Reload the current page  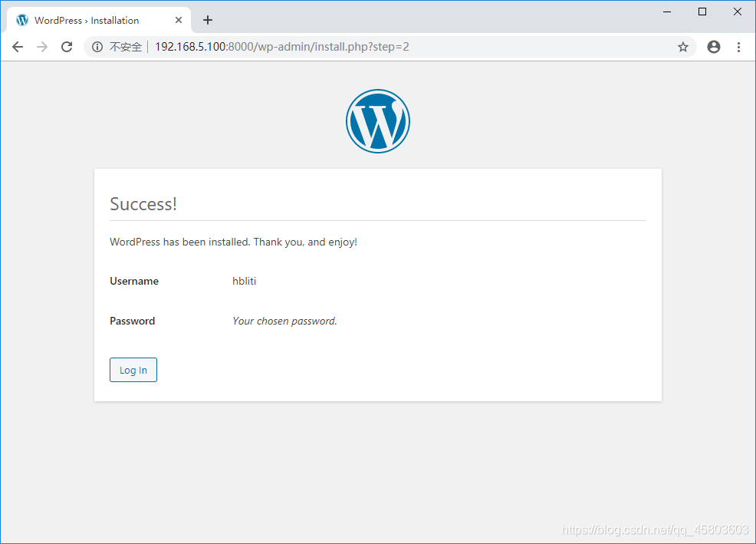[67, 47]
